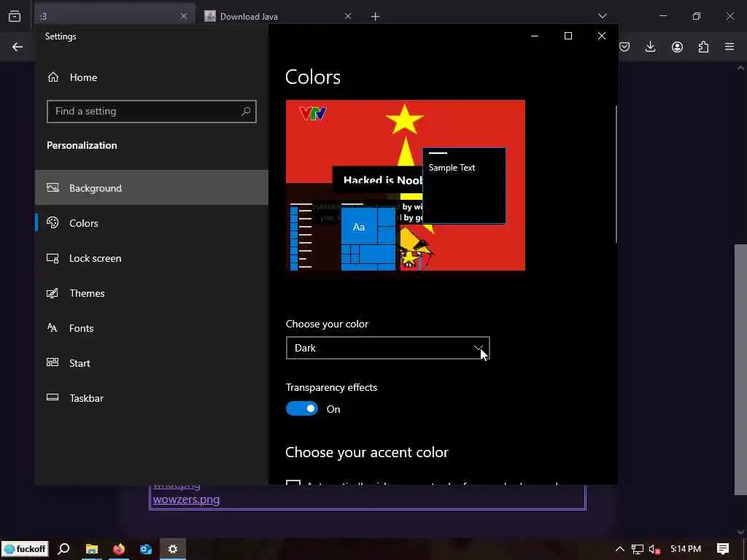Click the browser page scrollbar thumb
This screenshot has width=747, height=560.
740,370
